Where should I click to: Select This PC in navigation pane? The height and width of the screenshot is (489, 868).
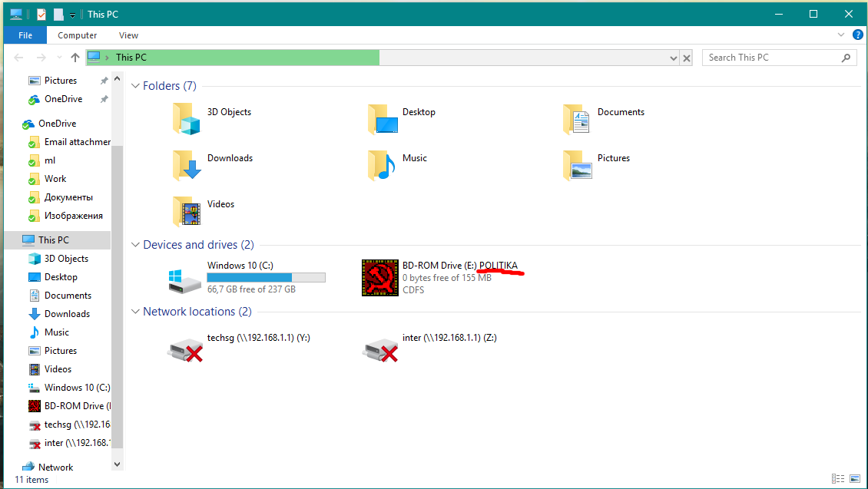pyautogui.click(x=57, y=240)
